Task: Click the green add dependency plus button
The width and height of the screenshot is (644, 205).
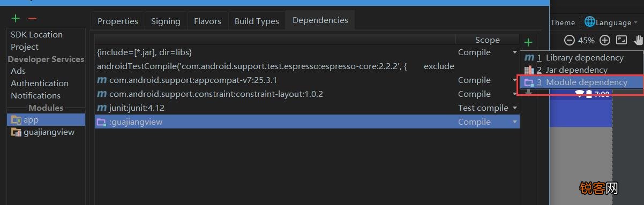Action: click(x=528, y=42)
